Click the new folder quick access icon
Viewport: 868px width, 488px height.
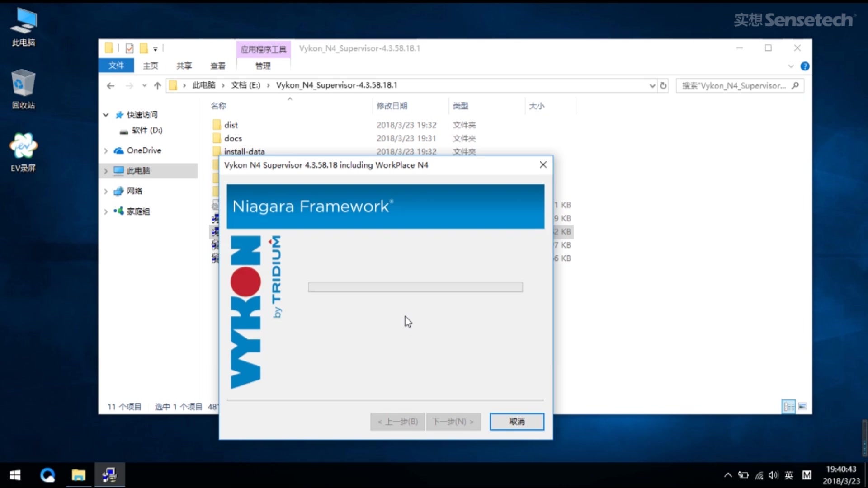coord(144,48)
